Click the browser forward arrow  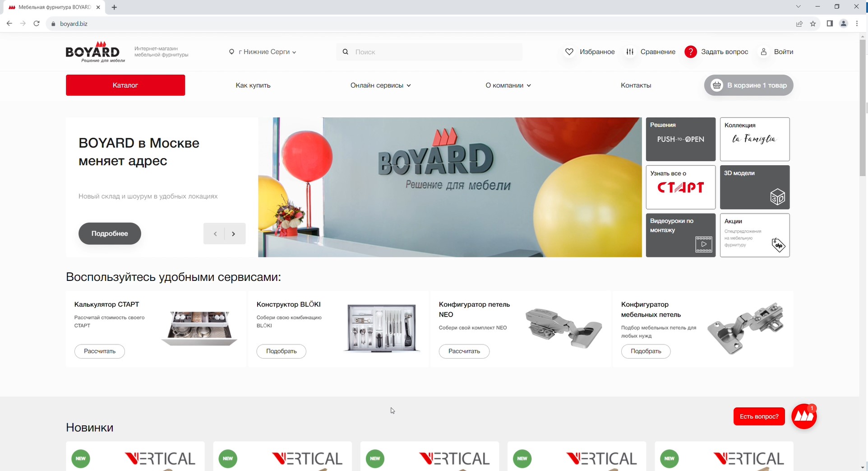pos(23,23)
